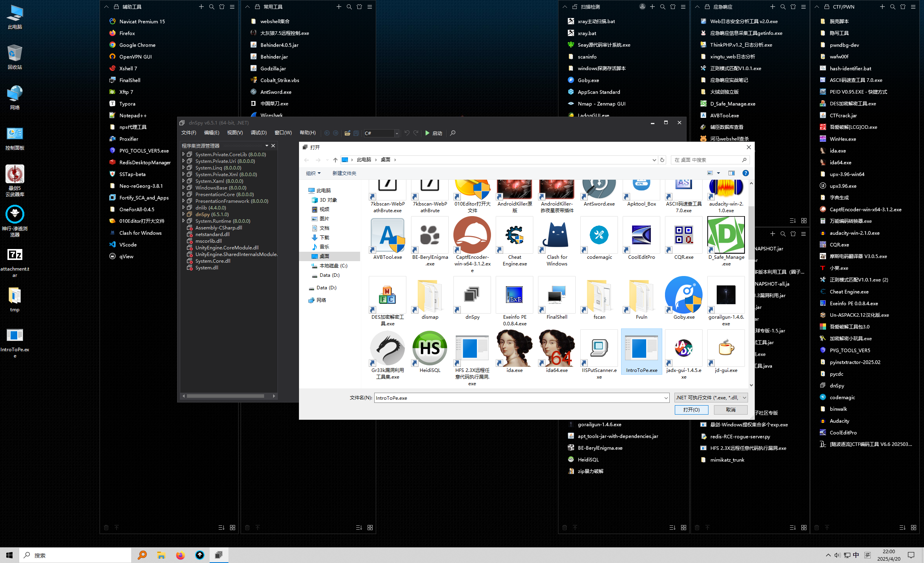Close the 程序集资源管理器 panel
924x563 pixels.
click(273, 146)
